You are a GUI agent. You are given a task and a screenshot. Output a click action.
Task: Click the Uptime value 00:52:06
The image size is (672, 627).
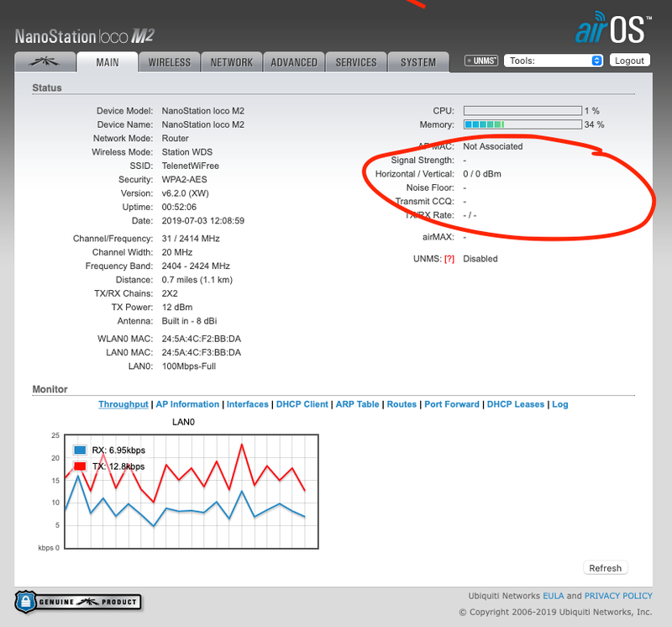(x=179, y=207)
